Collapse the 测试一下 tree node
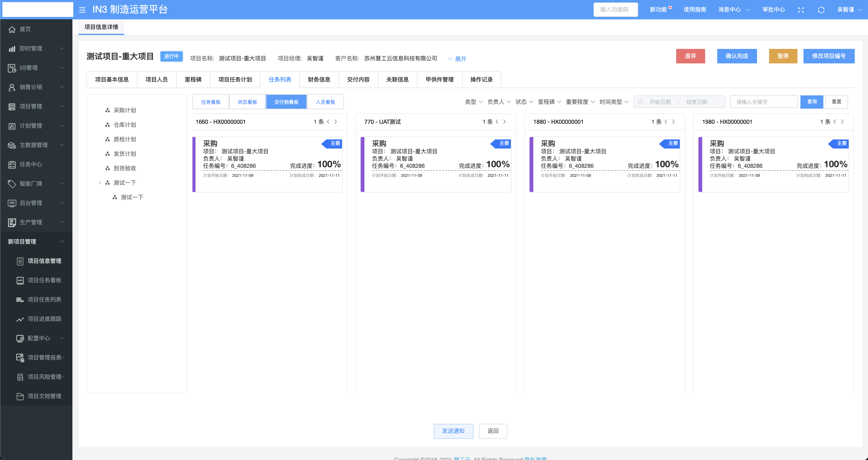The height and width of the screenshot is (460, 868). pyautogui.click(x=100, y=183)
